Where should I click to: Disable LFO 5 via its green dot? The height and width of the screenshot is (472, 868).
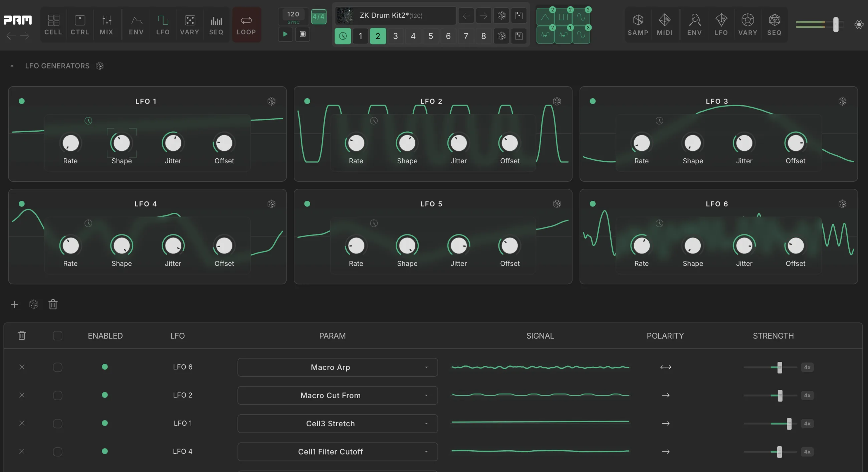pos(307,204)
